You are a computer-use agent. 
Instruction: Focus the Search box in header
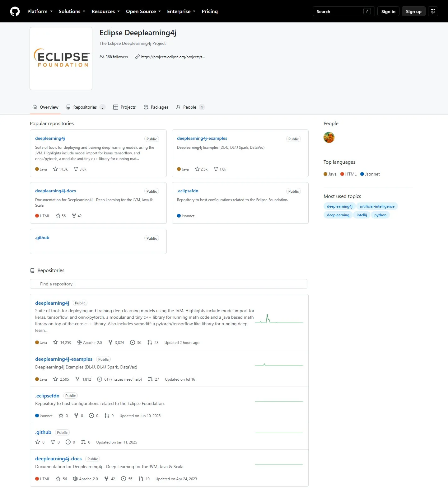pyautogui.click(x=343, y=11)
